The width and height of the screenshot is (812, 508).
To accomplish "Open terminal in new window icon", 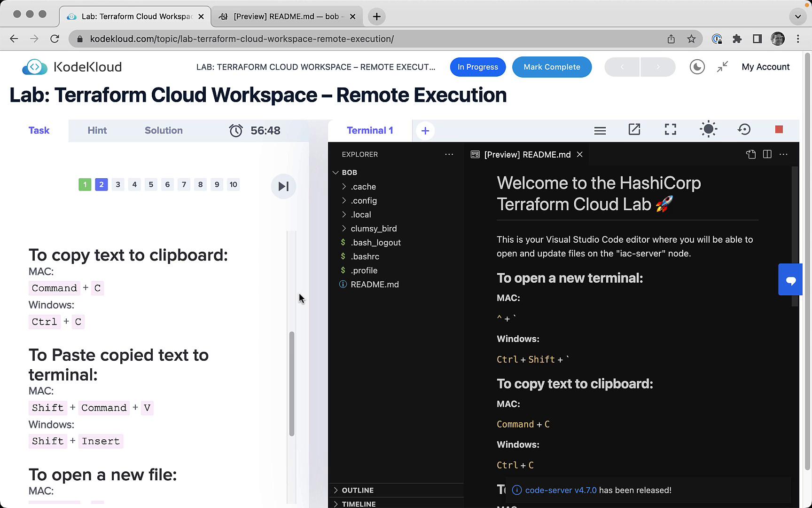I will [634, 129].
